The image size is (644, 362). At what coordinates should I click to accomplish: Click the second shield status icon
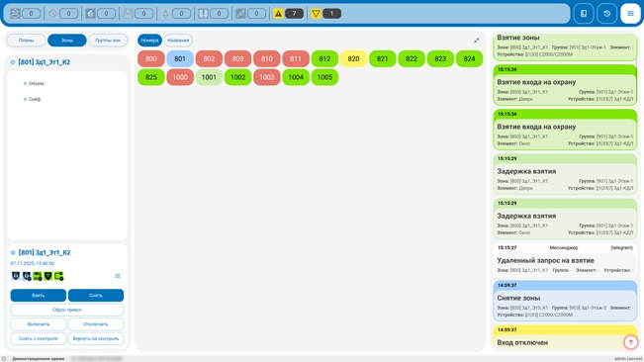pyautogui.click(x=27, y=276)
